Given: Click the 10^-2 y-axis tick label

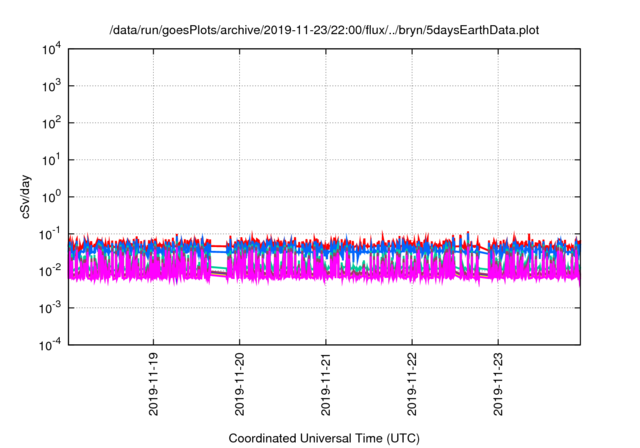Looking at the screenshot, I should [x=51, y=271].
